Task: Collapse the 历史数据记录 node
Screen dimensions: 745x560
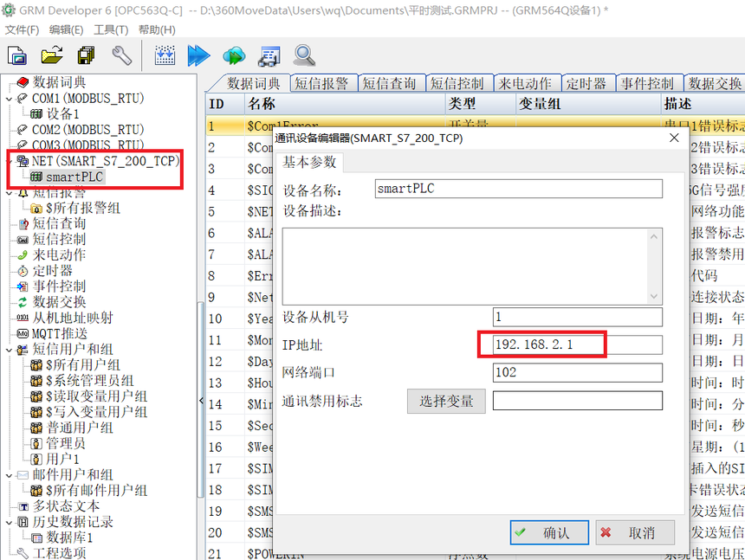Action: coord(9,522)
